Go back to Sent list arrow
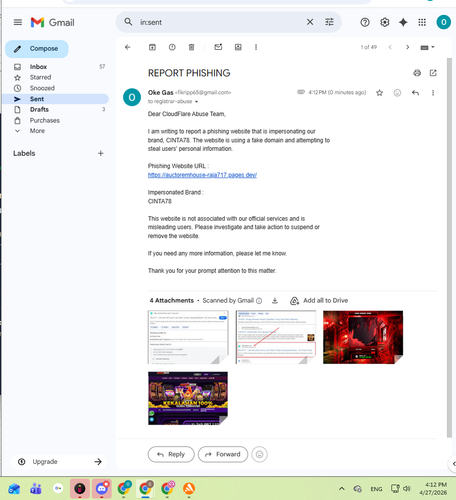456x500 pixels. click(128, 47)
